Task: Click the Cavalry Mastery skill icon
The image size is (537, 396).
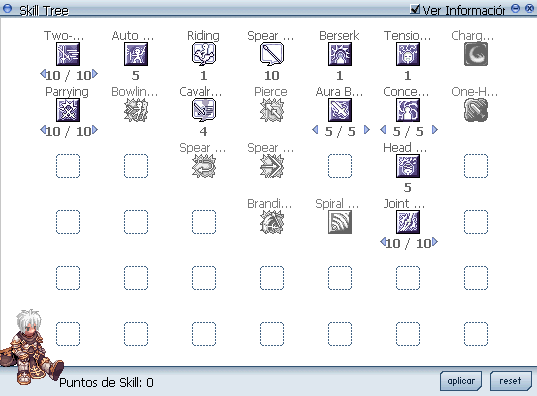Action: pos(204,110)
